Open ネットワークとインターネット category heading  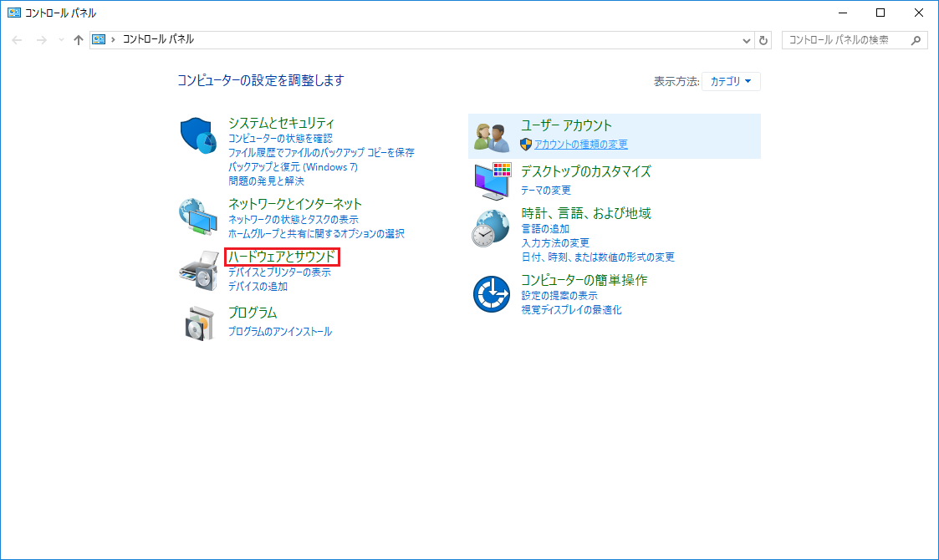pos(294,204)
